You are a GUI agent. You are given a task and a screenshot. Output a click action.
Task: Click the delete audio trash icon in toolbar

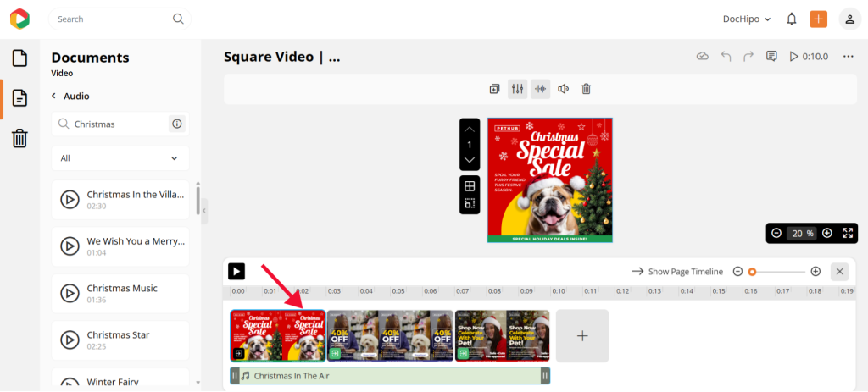[x=586, y=89]
